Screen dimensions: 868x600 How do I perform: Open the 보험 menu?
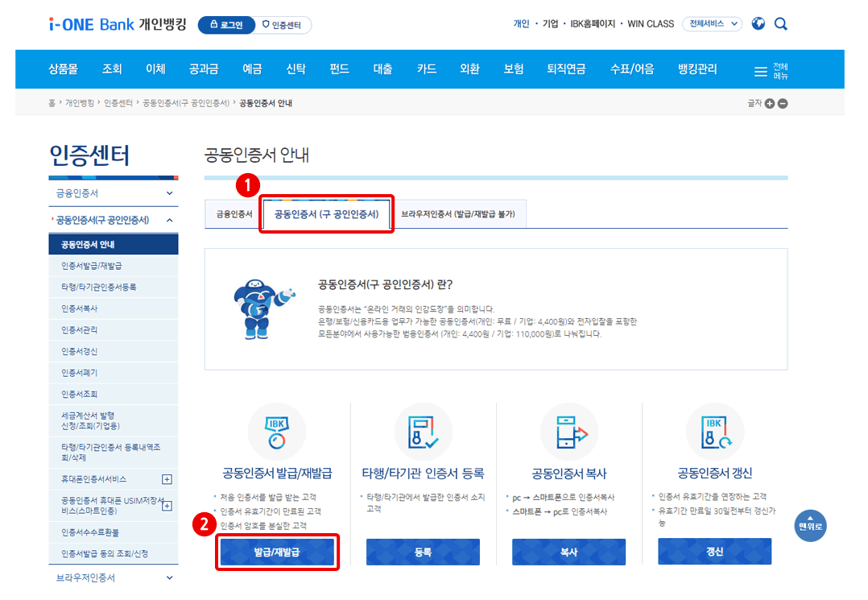click(513, 69)
